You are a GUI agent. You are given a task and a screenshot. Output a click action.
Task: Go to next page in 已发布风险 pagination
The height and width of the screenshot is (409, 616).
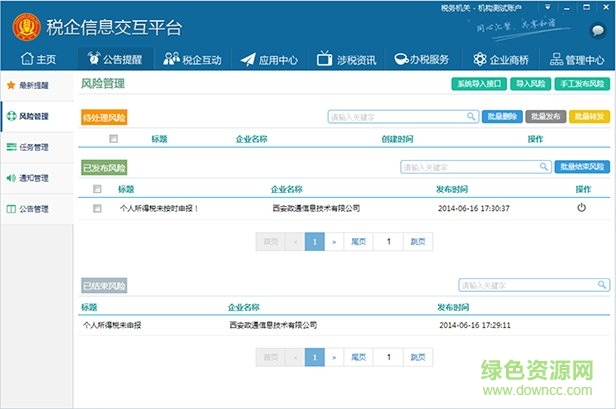pyautogui.click(x=334, y=241)
